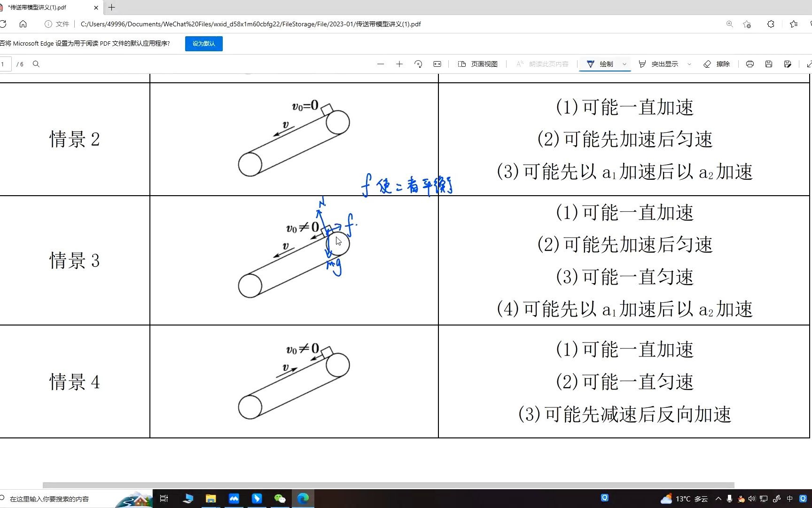Click the browser home button
812x508 pixels.
[23, 24]
